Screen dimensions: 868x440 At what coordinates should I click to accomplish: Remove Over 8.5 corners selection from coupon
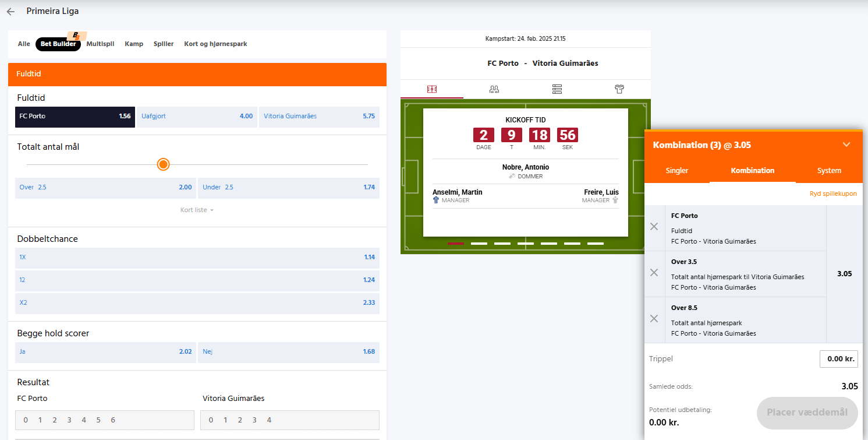(x=654, y=319)
